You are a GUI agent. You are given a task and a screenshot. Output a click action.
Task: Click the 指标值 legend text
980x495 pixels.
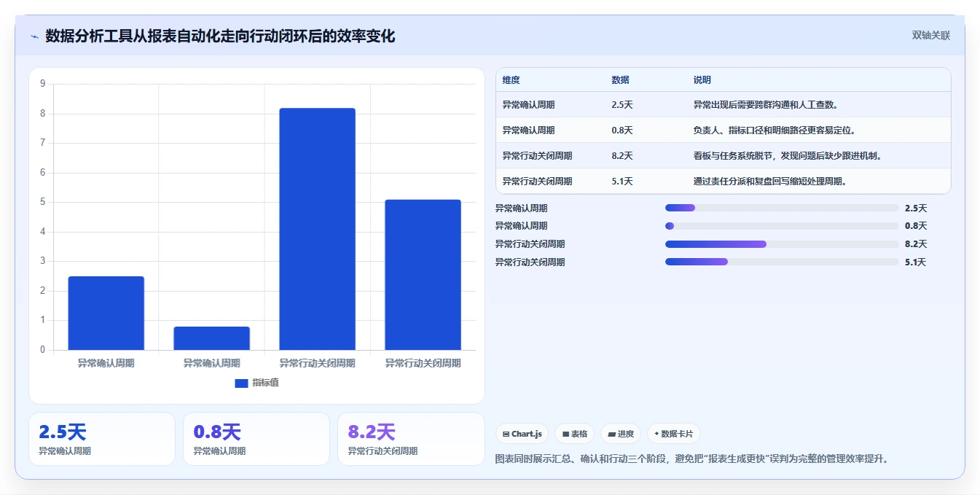coord(265,383)
